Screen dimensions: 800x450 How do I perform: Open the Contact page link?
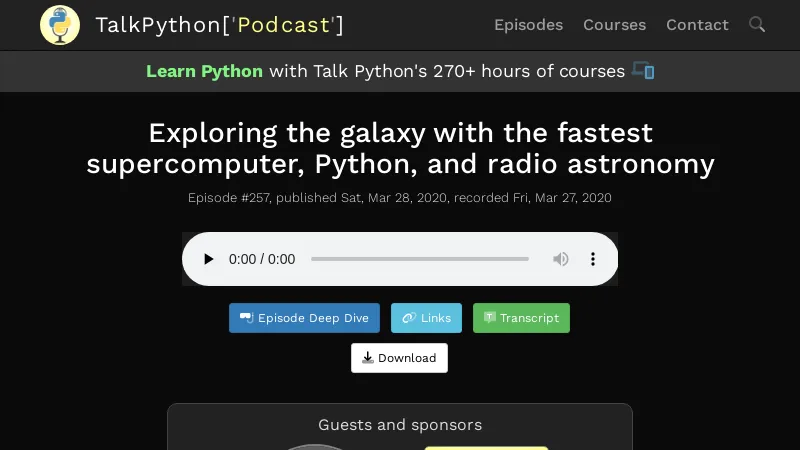point(697,25)
